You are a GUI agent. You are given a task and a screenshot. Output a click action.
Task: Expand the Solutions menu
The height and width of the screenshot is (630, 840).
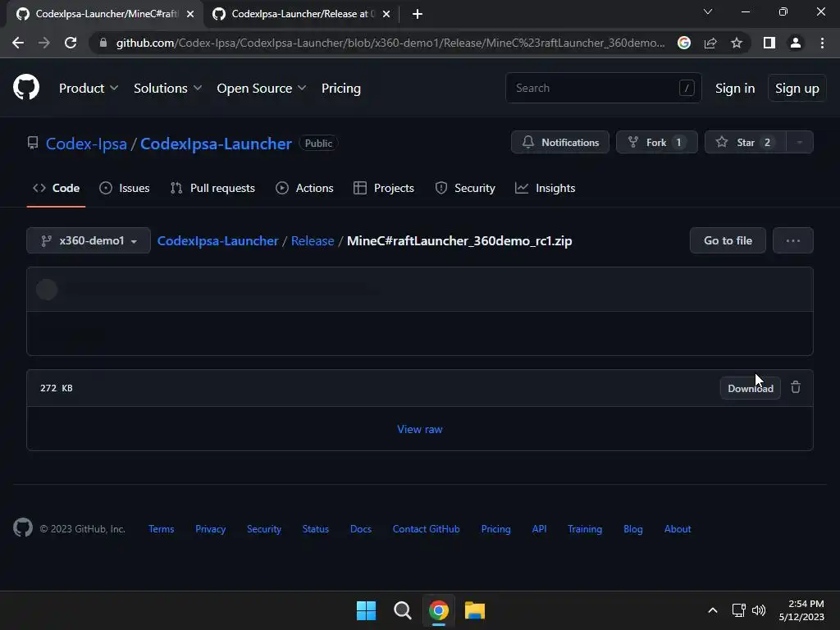[x=167, y=89]
